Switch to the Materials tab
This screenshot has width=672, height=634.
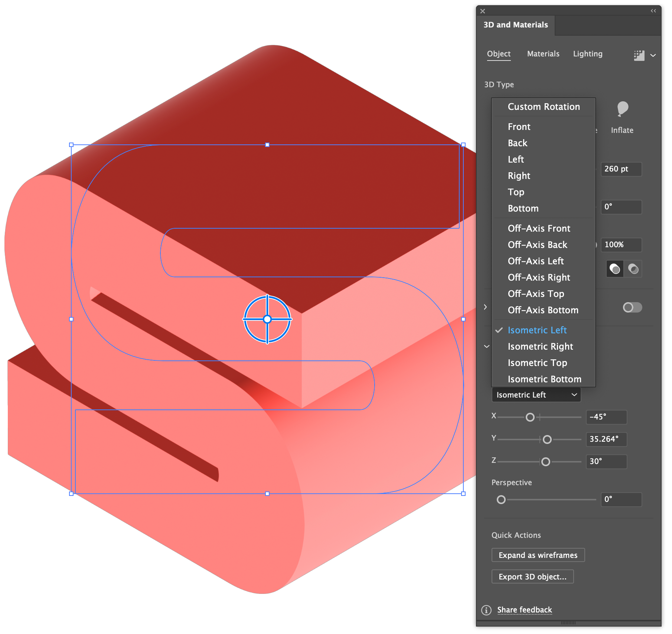[543, 54]
